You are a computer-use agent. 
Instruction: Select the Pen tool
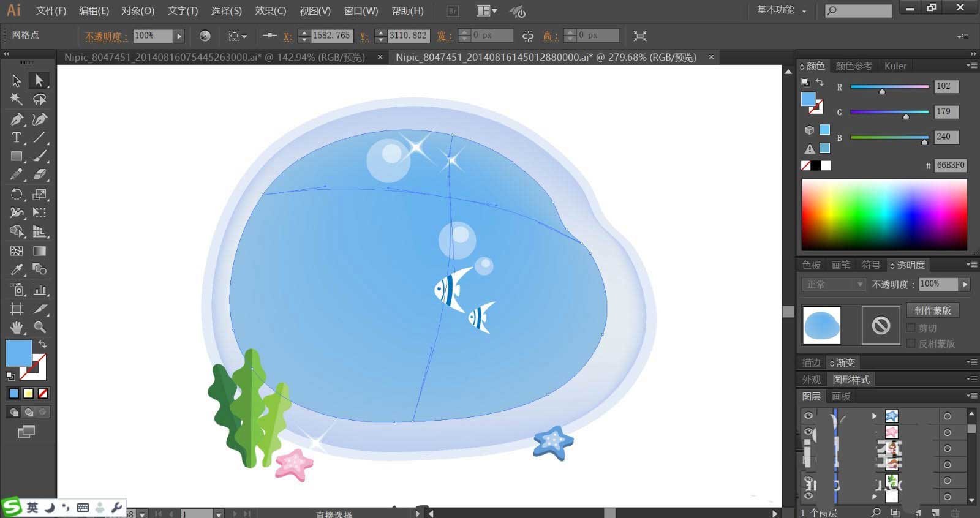click(x=17, y=119)
